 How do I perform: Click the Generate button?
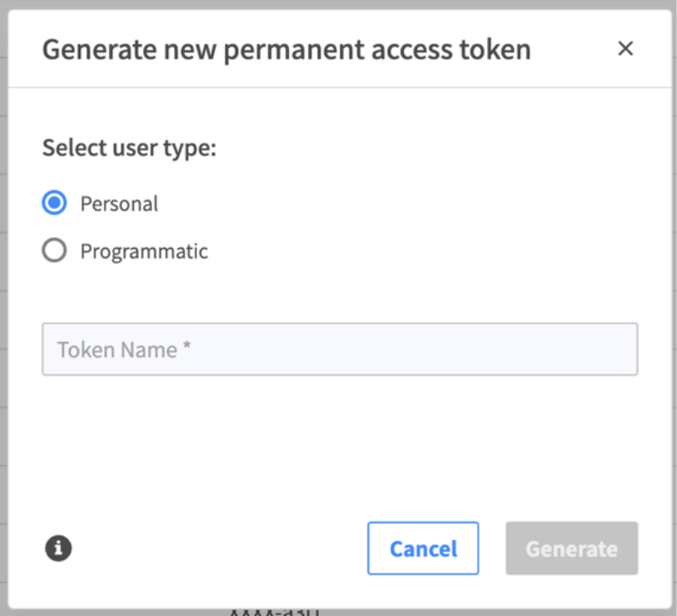click(x=570, y=549)
